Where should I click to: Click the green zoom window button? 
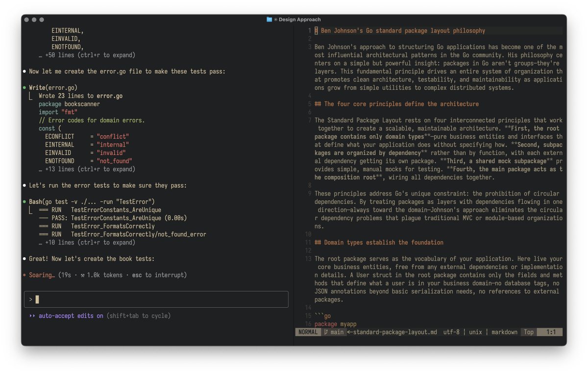coord(42,20)
